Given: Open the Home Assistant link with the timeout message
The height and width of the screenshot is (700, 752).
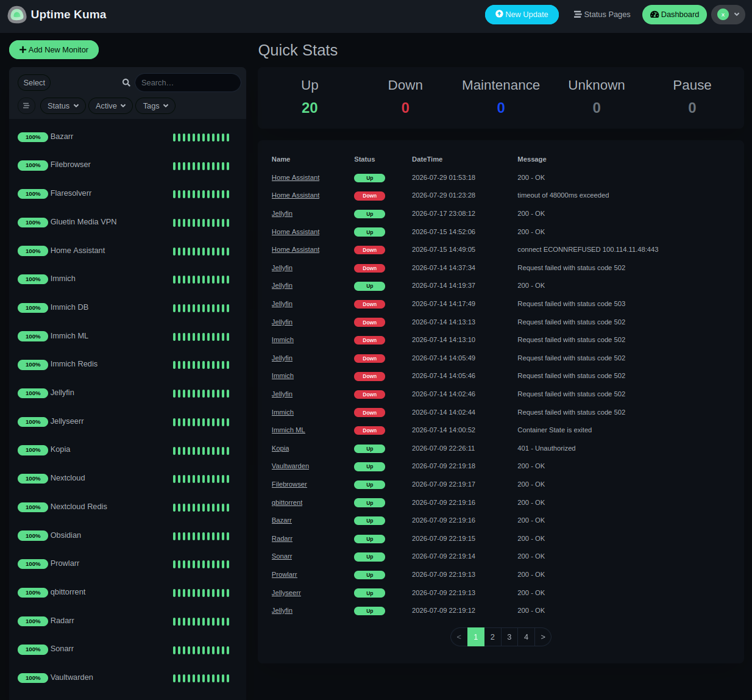Looking at the screenshot, I should tap(296, 195).
